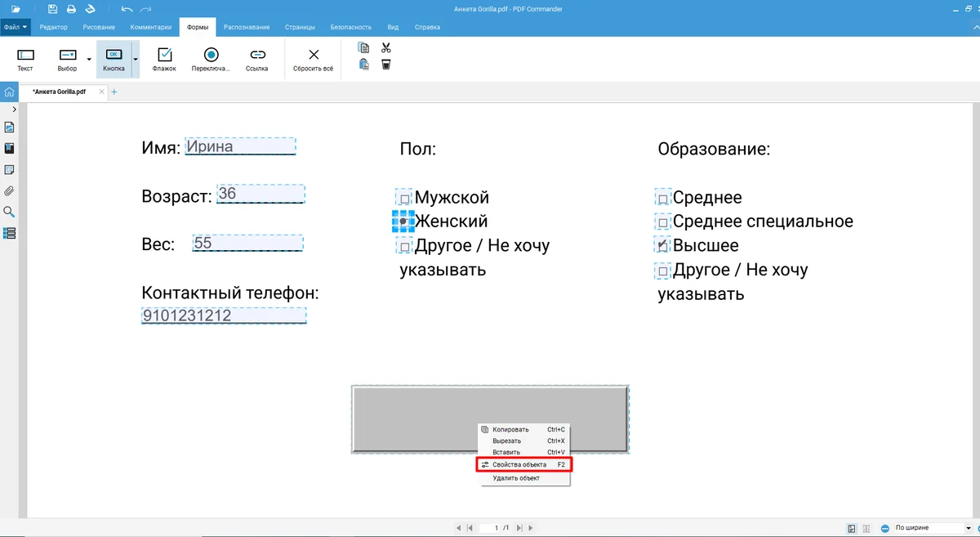The width and height of the screenshot is (980, 537).
Task: Select the Текст text field tool
Action: pos(25,59)
